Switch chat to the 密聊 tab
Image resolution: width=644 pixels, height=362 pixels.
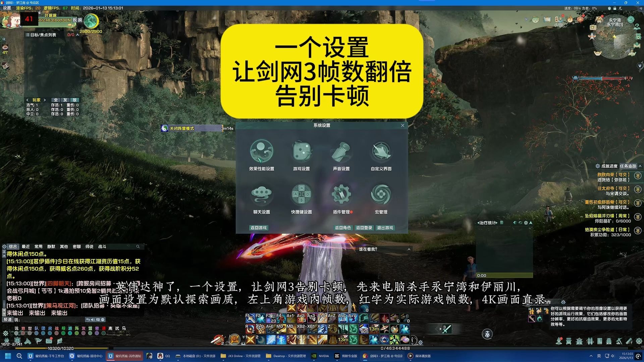[x=77, y=246]
